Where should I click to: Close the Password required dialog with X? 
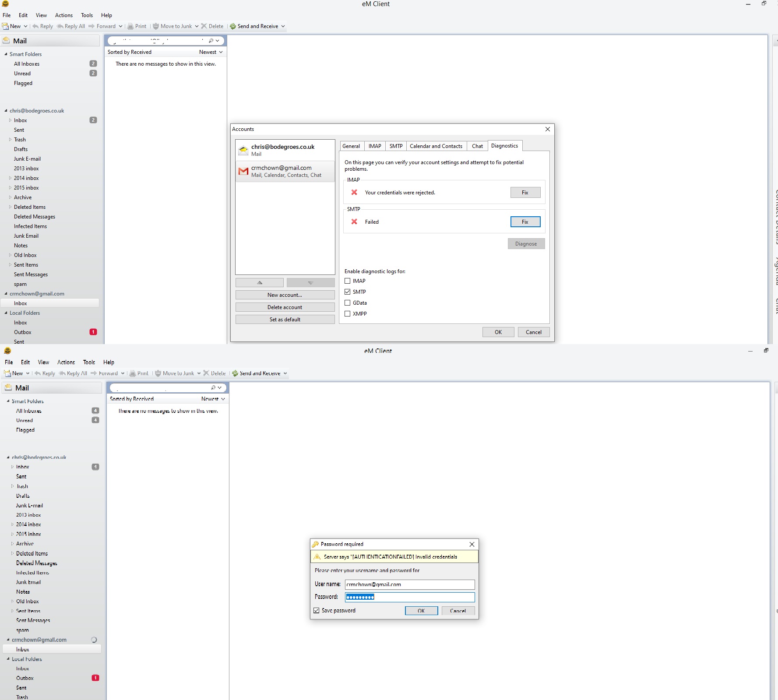[472, 544]
